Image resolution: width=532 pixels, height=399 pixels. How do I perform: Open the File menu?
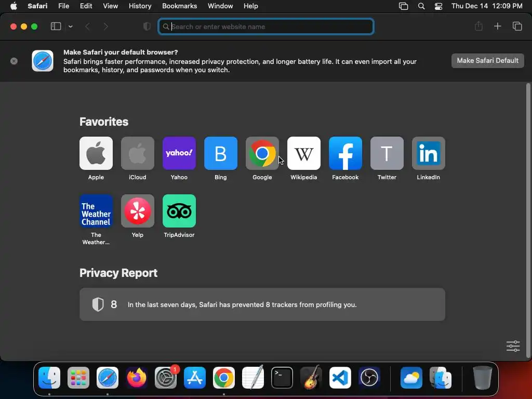click(x=63, y=6)
